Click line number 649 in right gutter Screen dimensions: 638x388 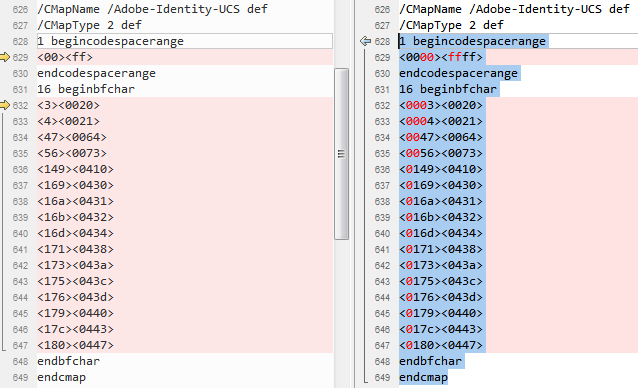point(382,378)
